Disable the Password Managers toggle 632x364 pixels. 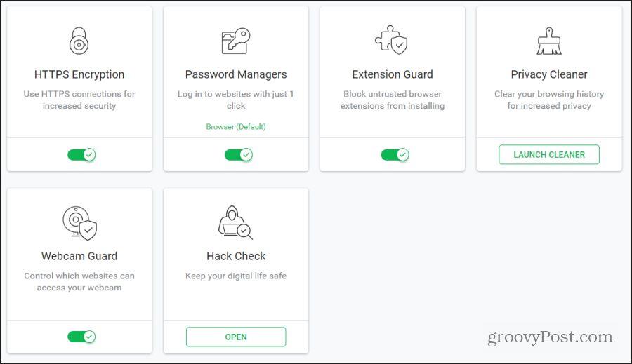238,154
